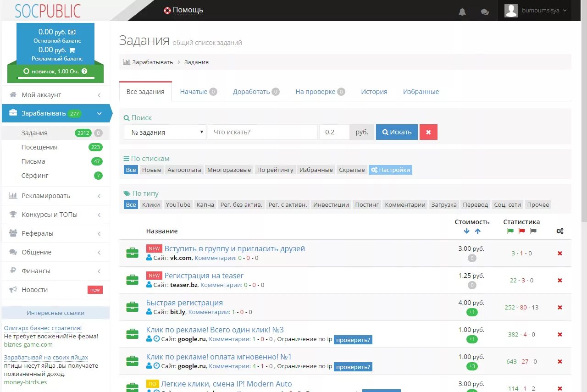The height and width of the screenshot is (392, 587).
Task: Open chat messages icon in header
Action: [485, 12]
